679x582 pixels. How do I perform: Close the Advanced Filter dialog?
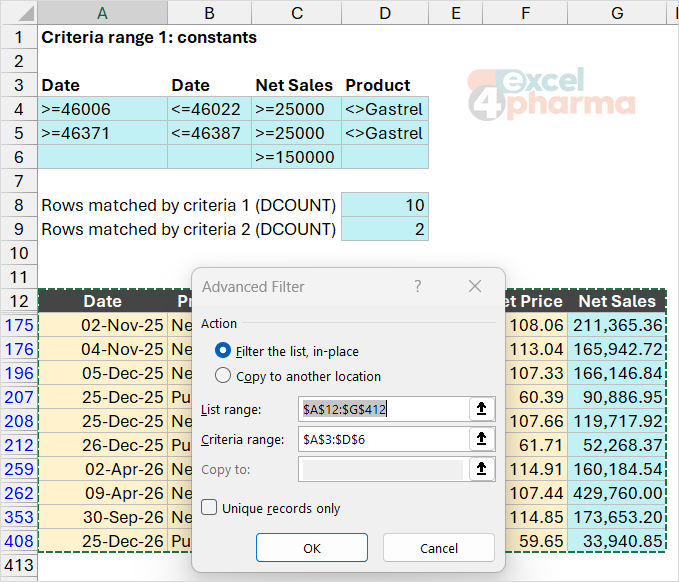[475, 286]
